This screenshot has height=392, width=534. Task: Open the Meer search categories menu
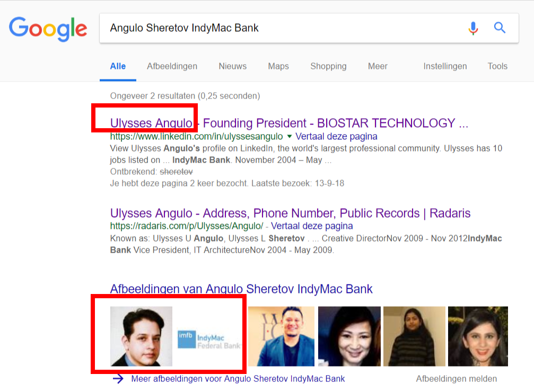[x=378, y=66]
